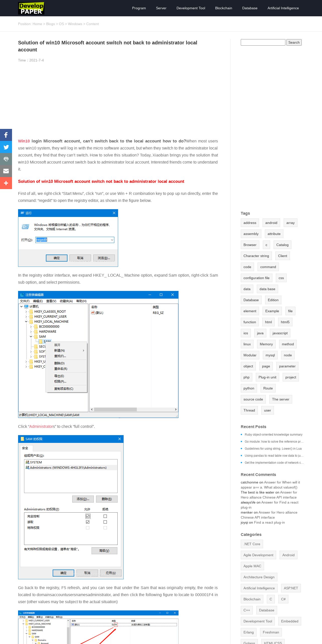Select the mysql tag

point(270,355)
